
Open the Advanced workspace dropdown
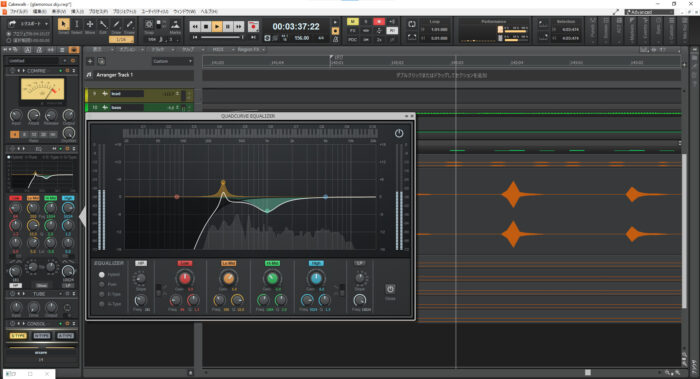[x=649, y=12]
